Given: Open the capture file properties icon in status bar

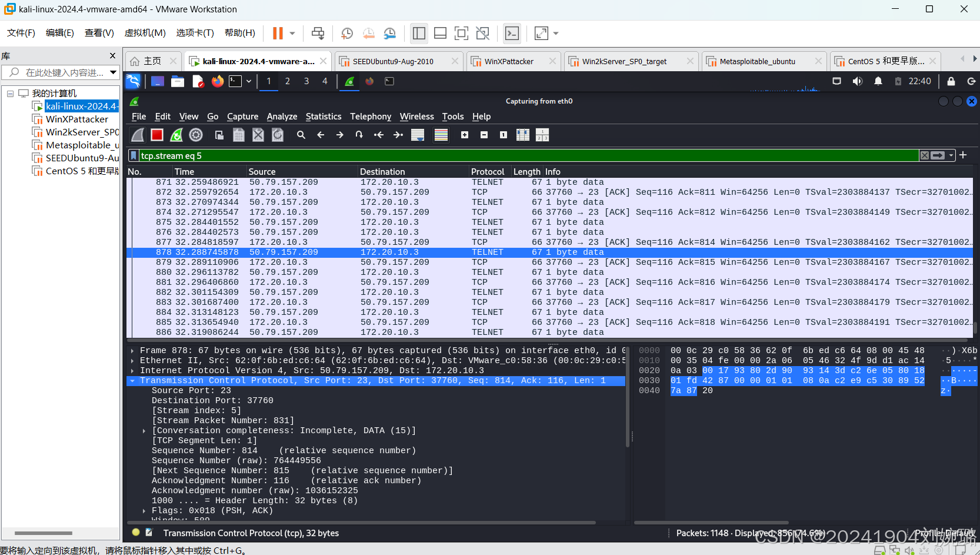Looking at the screenshot, I should (149, 533).
